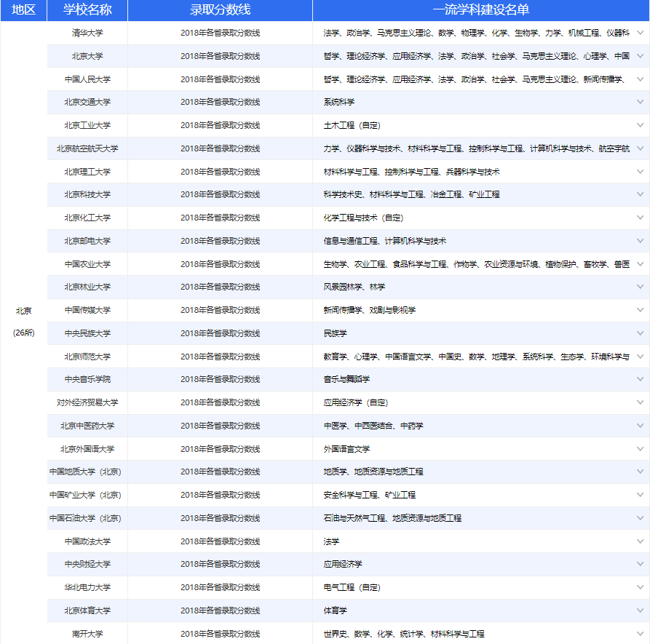Open 南开大学 2018 admission score link

[x=220, y=634]
